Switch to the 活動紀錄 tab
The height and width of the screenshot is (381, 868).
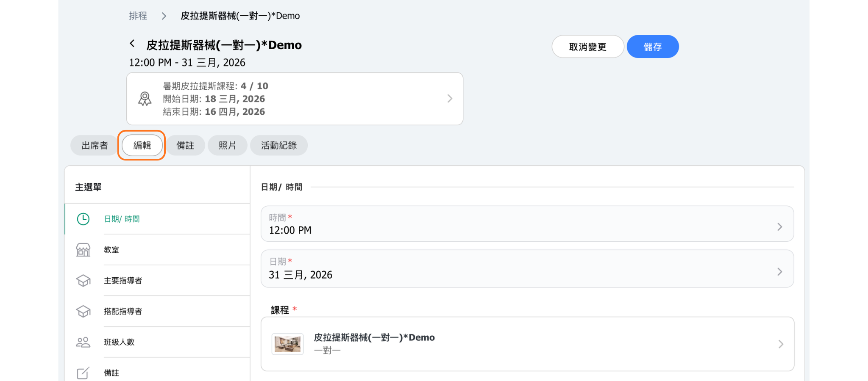[x=278, y=146]
